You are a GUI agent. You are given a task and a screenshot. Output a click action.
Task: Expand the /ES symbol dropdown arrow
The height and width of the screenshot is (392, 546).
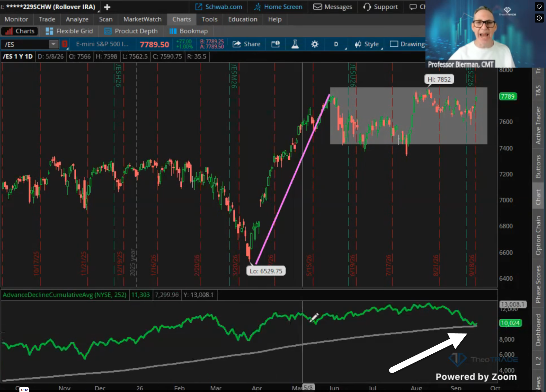[x=53, y=44]
